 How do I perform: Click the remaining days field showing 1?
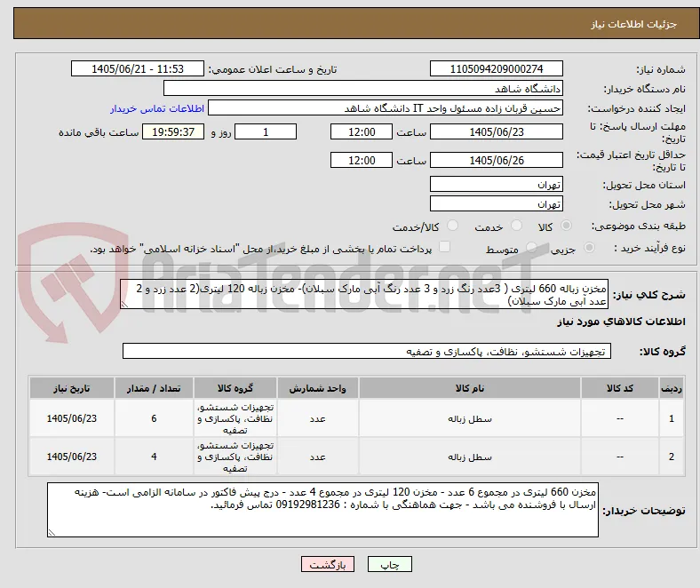(266, 131)
